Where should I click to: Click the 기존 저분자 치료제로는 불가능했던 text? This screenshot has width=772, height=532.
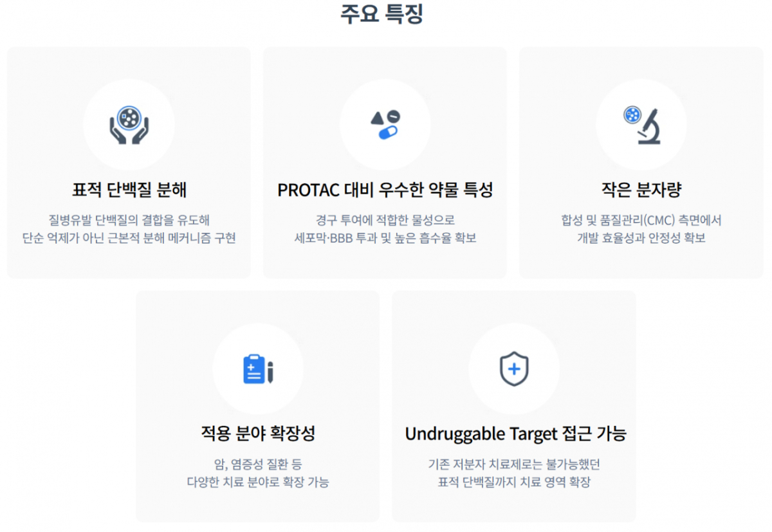[514, 464]
